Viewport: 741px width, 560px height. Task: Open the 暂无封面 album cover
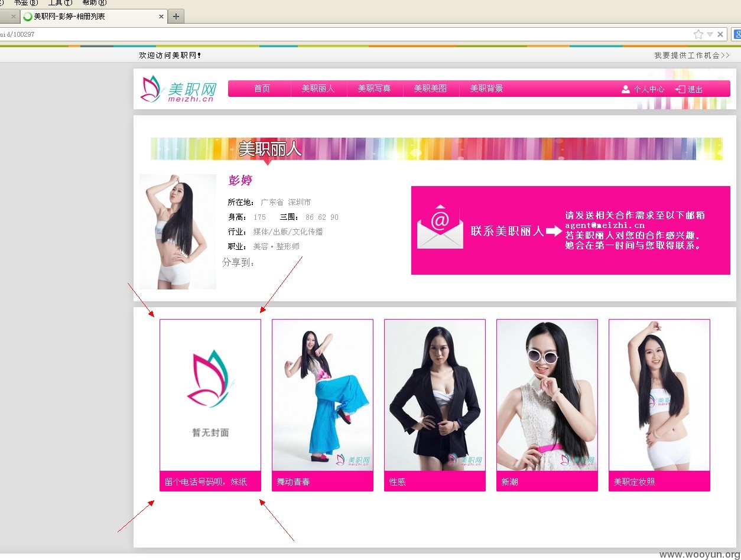210,395
